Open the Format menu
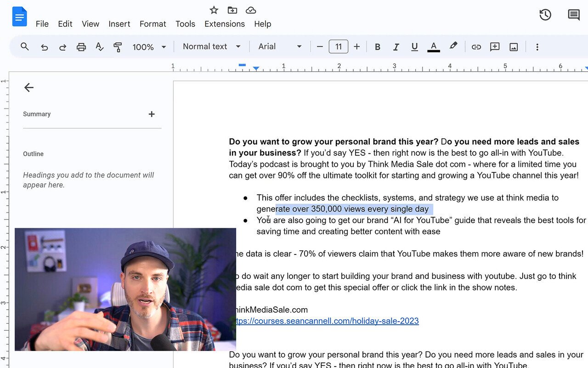Screen dimensions: 588x368 [x=153, y=24]
